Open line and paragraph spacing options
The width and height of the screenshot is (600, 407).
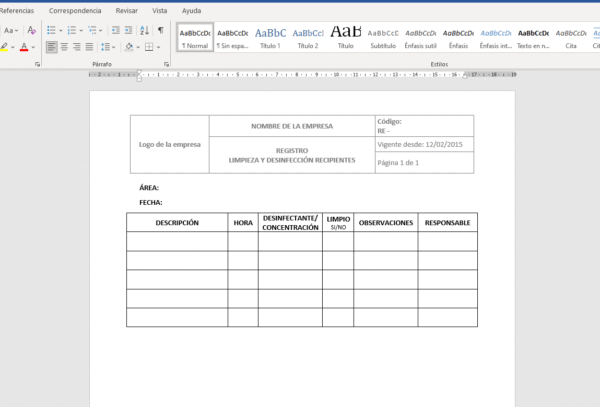[x=105, y=47]
